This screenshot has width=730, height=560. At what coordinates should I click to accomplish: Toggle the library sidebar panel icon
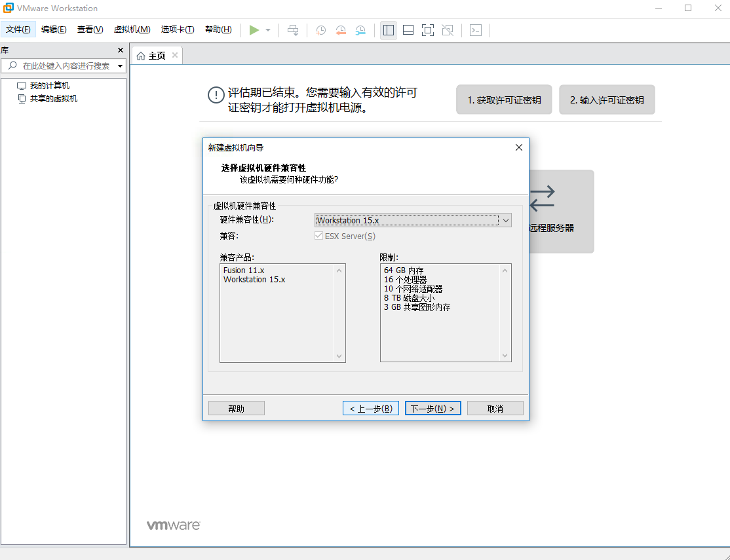pos(388,29)
